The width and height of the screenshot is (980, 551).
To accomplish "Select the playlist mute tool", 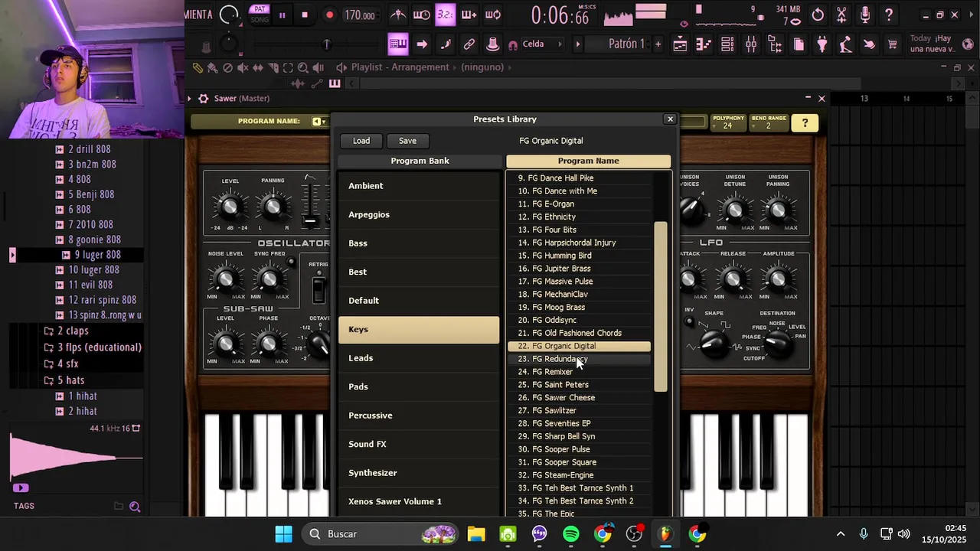I will tap(243, 67).
